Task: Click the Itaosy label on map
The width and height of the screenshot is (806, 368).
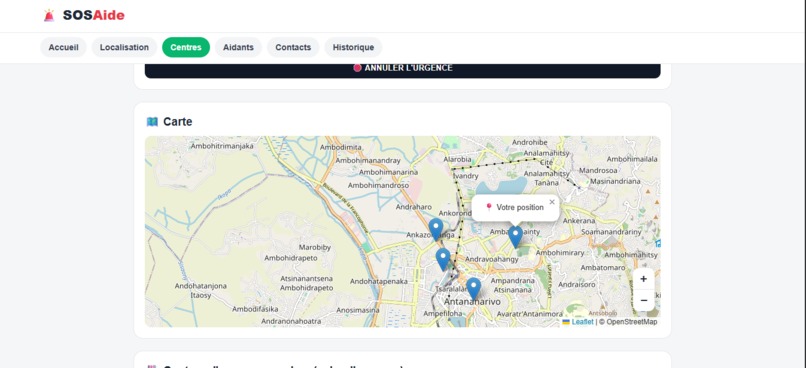Action: (x=201, y=296)
